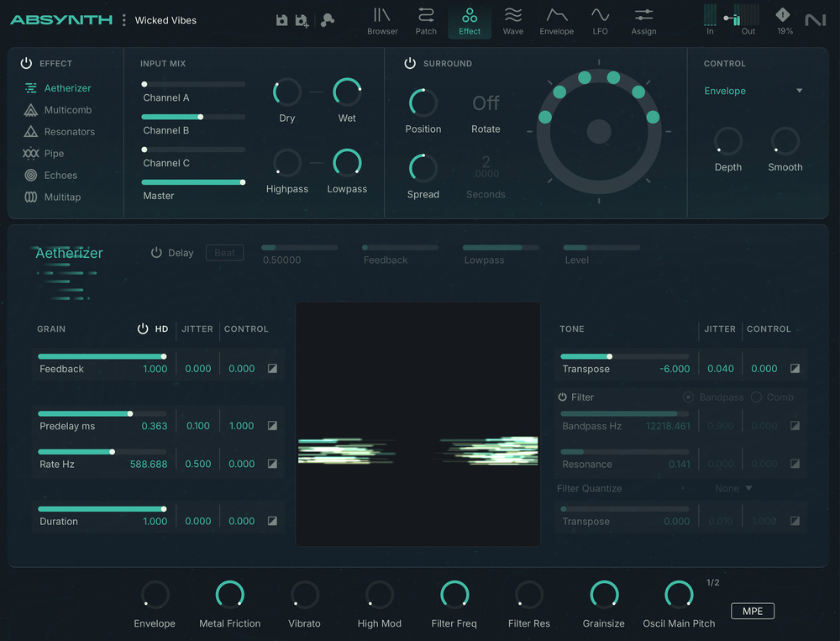Select the Echoes effect
This screenshot has height=641, width=840.
coord(51,176)
